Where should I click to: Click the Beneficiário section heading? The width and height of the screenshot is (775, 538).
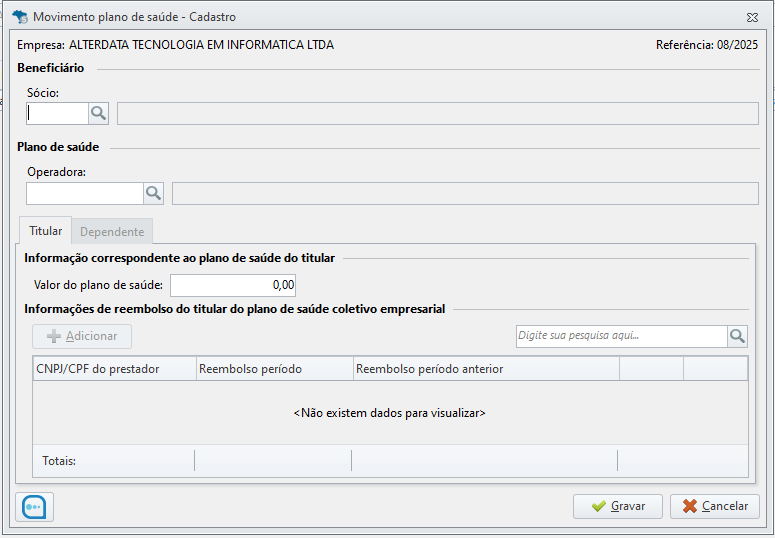click(50, 68)
